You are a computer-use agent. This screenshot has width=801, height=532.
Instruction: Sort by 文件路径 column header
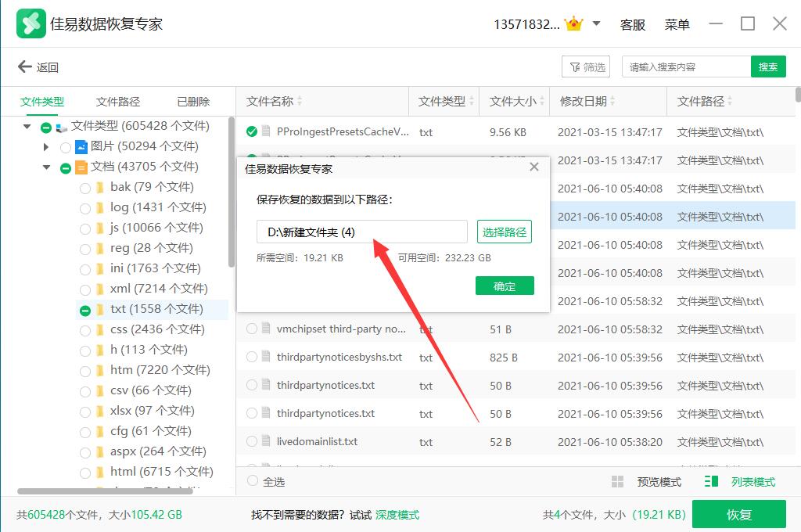tap(705, 102)
